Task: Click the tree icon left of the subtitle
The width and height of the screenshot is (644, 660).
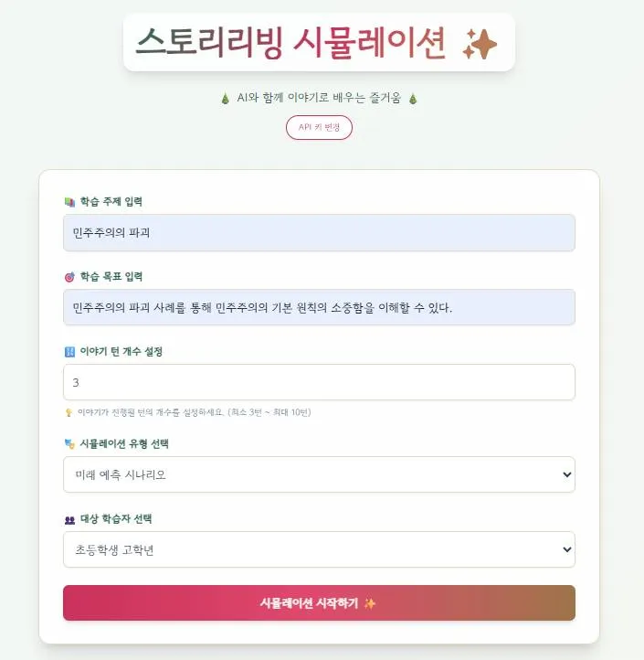Action: coord(225,99)
